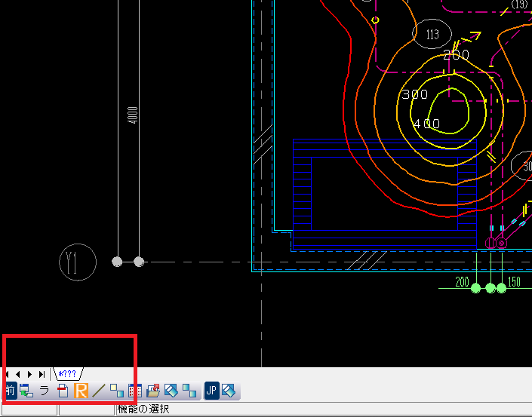This screenshot has width=532, height=417.
Task: Click the previous sheet tab arrow
Action: [18, 374]
